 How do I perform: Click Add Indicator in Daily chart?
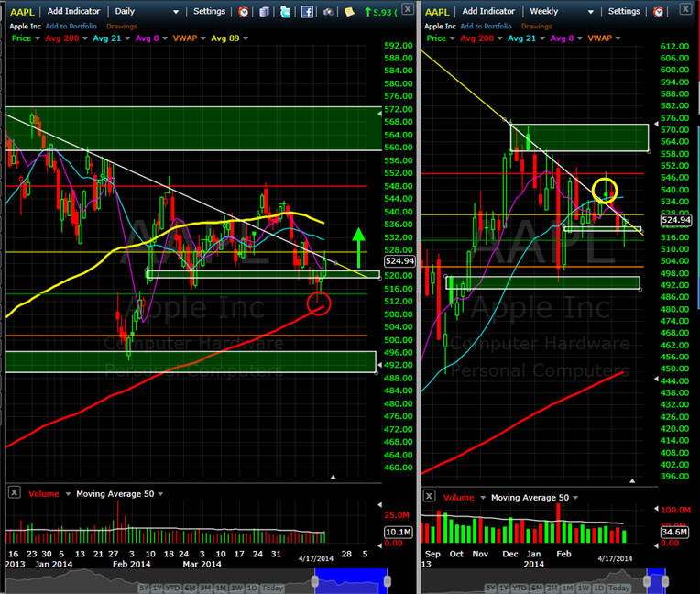pos(73,11)
